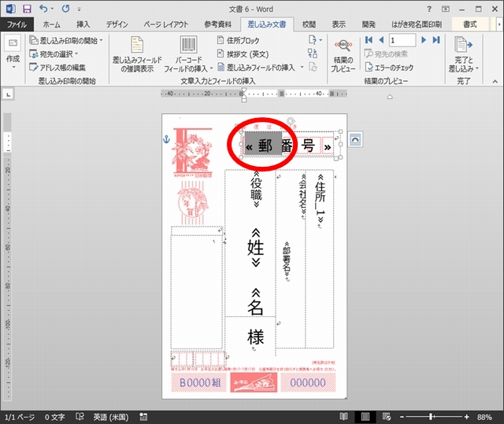This screenshot has height=424, width=504.
Task: Select the «姓» merge field
Action: click(x=255, y=248)
